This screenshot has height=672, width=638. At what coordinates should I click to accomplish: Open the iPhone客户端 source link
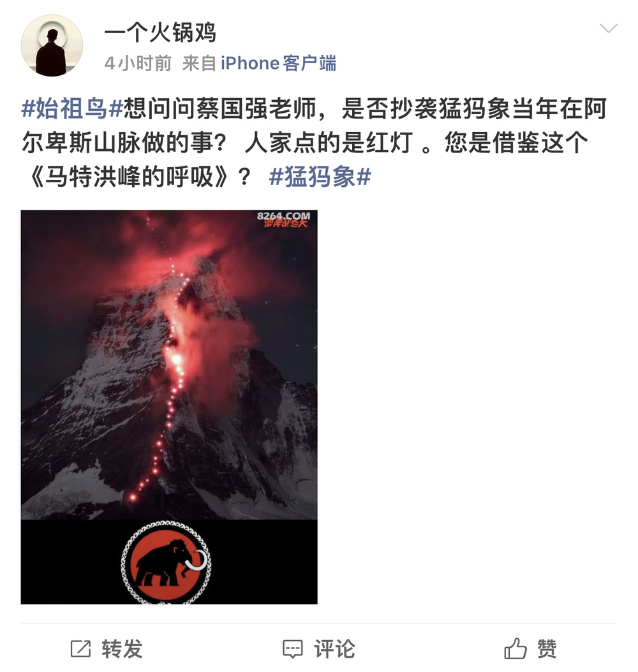pos(278,63)
